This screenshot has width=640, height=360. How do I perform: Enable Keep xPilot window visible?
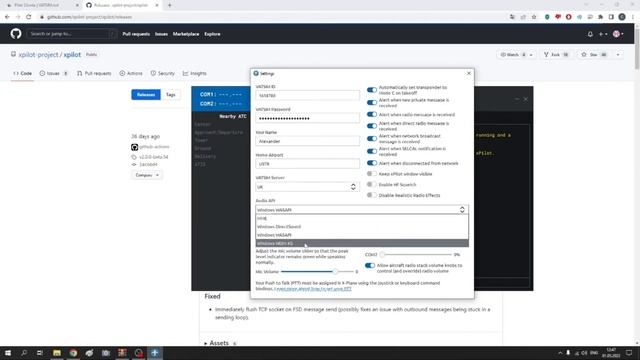click(x=371, y=174)
